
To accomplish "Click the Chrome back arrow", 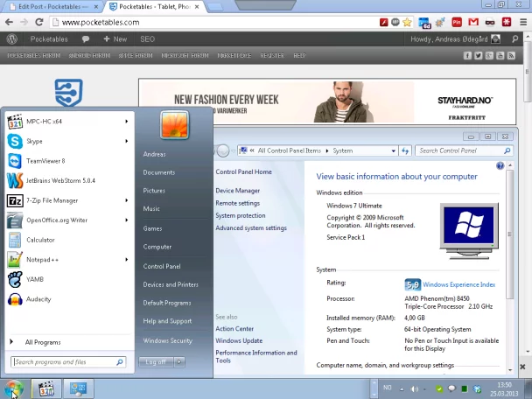I will [x=9, y=23].
